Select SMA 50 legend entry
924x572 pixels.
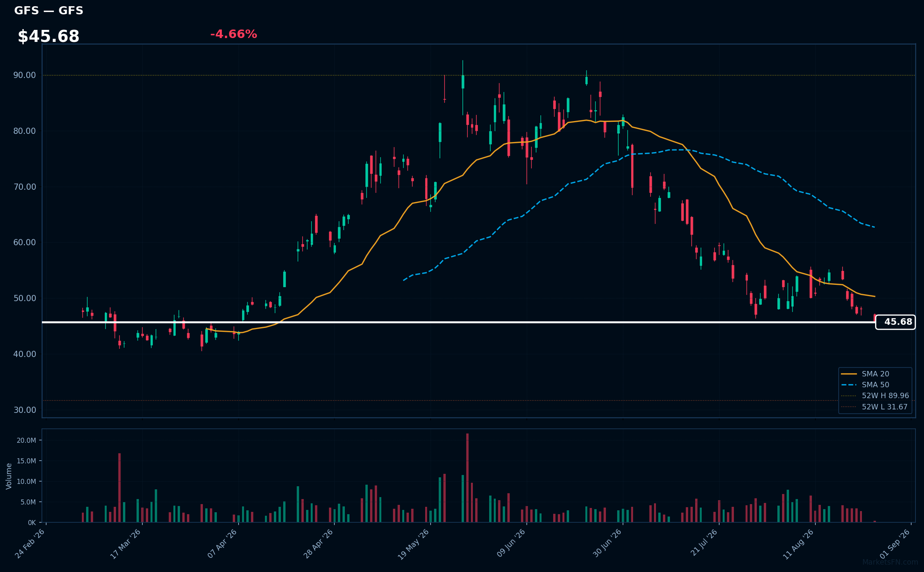pos(875,385)
